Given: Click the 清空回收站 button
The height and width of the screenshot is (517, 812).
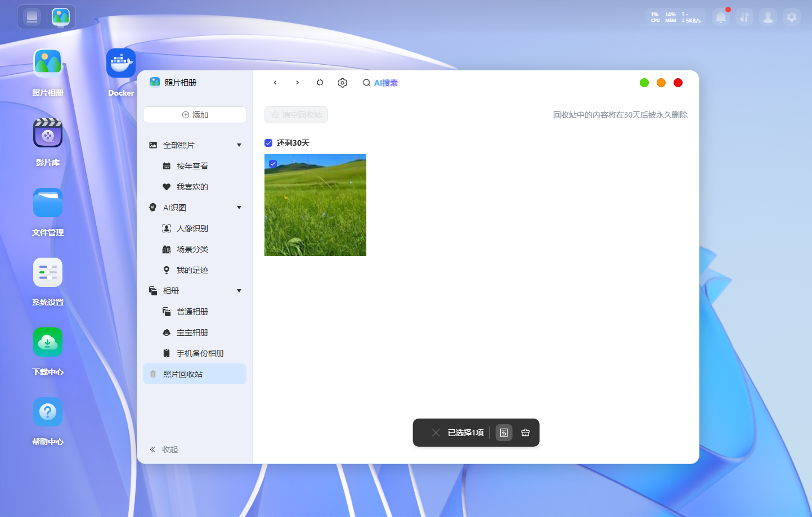Looking at the screenshot, I should tap(296, 115).
